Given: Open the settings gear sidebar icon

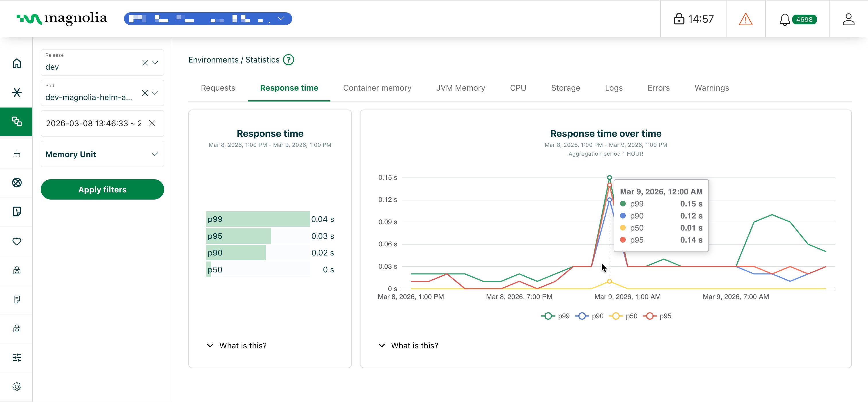Looking at the screenshot, I should tap(17, 387).
